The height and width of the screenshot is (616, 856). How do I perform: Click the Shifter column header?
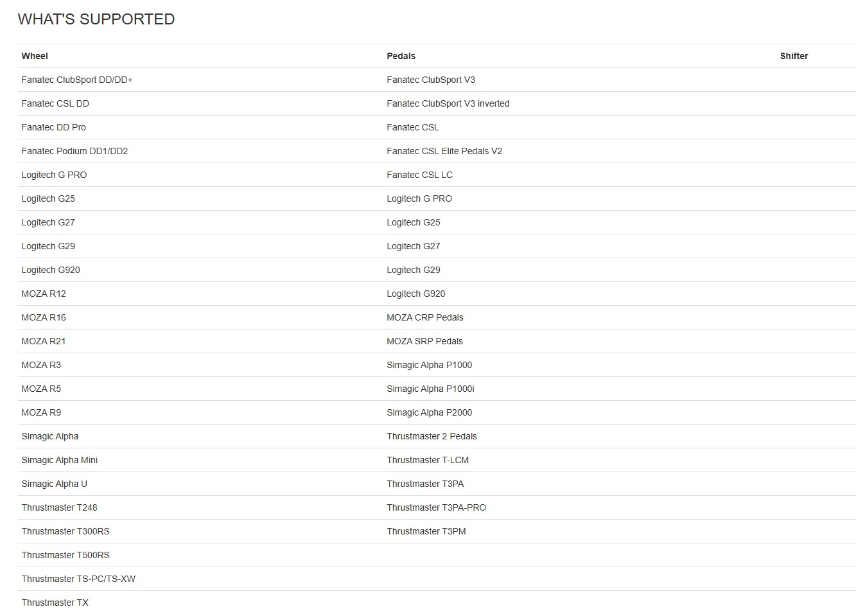(794, 56)
